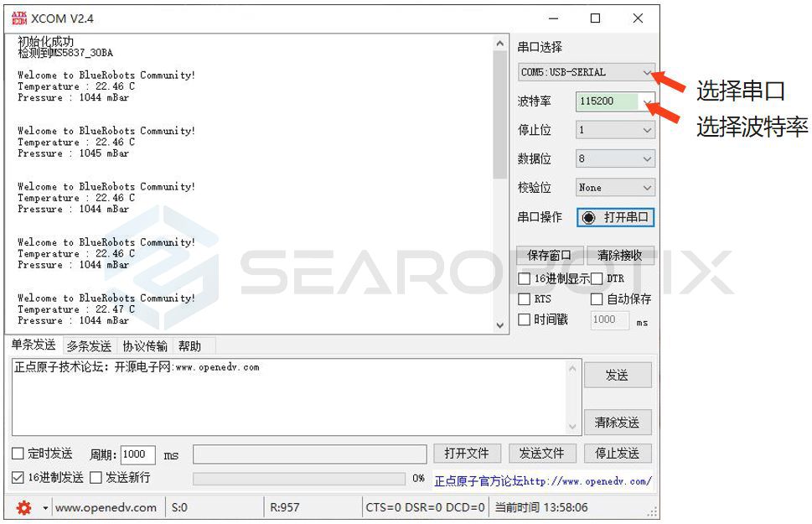This screenshot has width=812, height=524.
Task: Enable 定时发送 timed sending
Action: 18,454
